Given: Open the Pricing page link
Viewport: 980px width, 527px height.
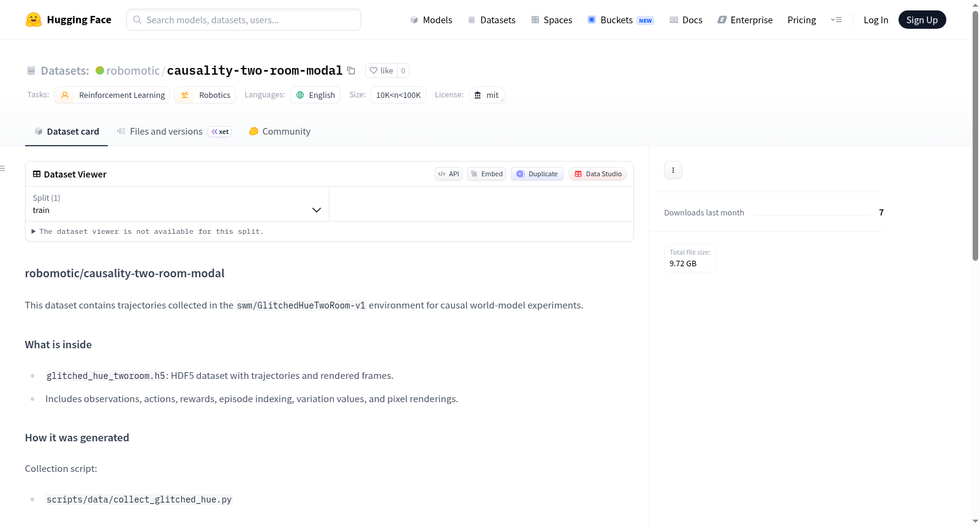Looking at the screenshot, I should [x=802, y=20].
